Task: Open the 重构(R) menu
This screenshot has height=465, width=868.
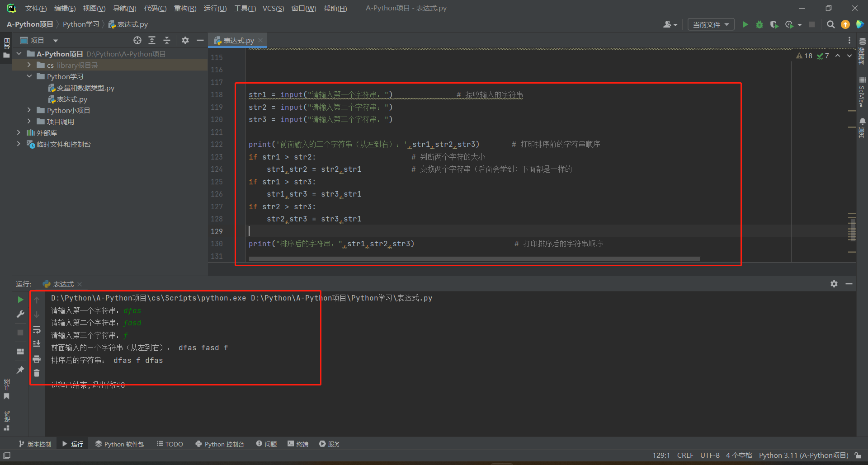Action: [185, 8]
